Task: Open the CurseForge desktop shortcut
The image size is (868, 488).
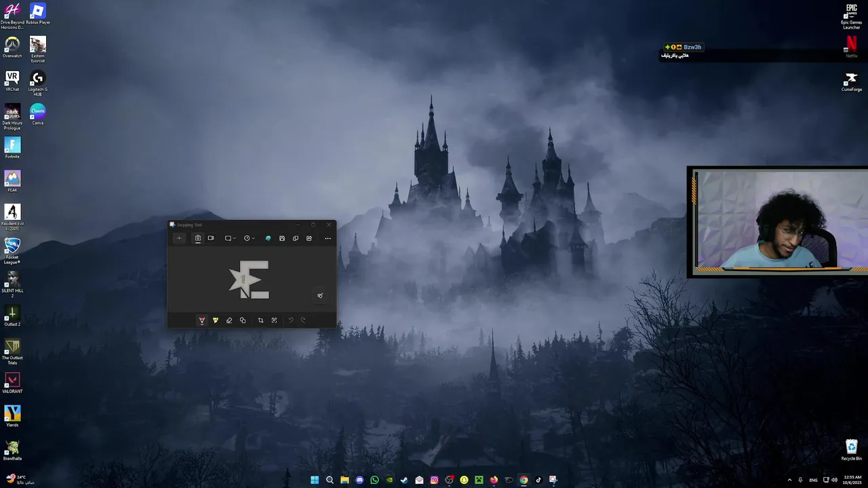Action: [852, 81]
